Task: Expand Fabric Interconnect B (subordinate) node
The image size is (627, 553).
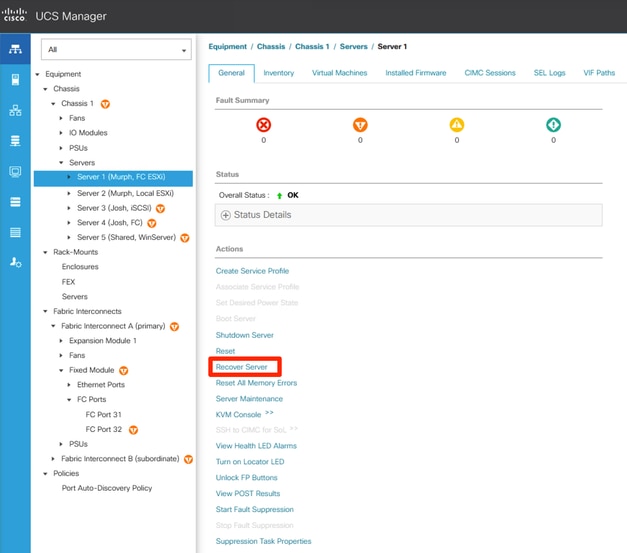Action: (x=53, y=459)
